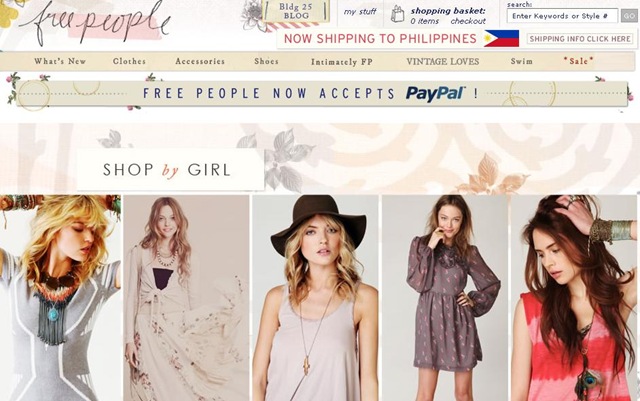The width and height of the screenshot is (640, 401).
Task: Open the Vintage Loves section
Action: point(442,62)
